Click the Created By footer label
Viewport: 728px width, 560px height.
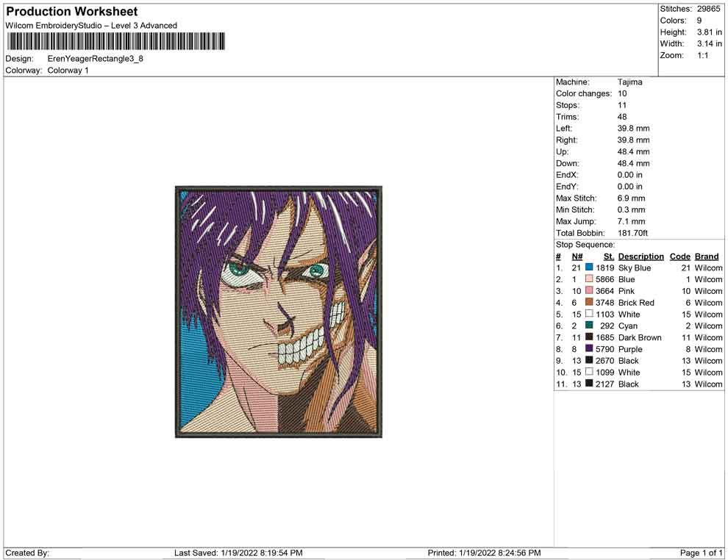tap(27, 553)
